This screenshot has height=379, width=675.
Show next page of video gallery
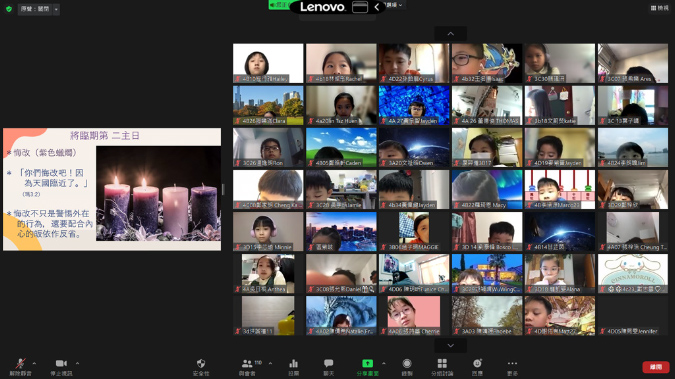[450, 345]
